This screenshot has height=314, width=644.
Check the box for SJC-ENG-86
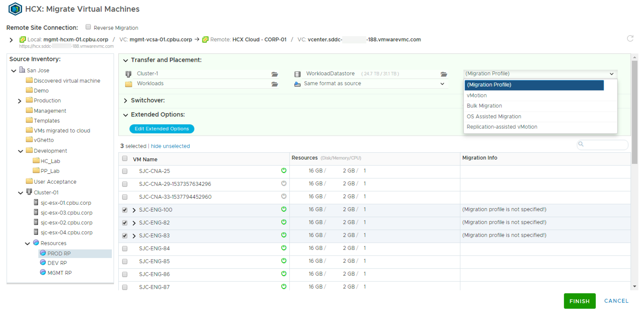(125, 274)
